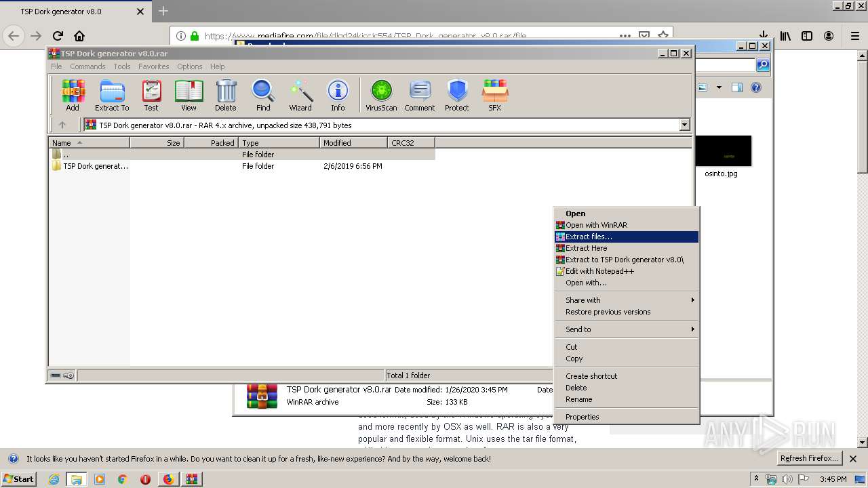The image size is (868, 488).
Task: Open the Tools menu
Action: 122,66
